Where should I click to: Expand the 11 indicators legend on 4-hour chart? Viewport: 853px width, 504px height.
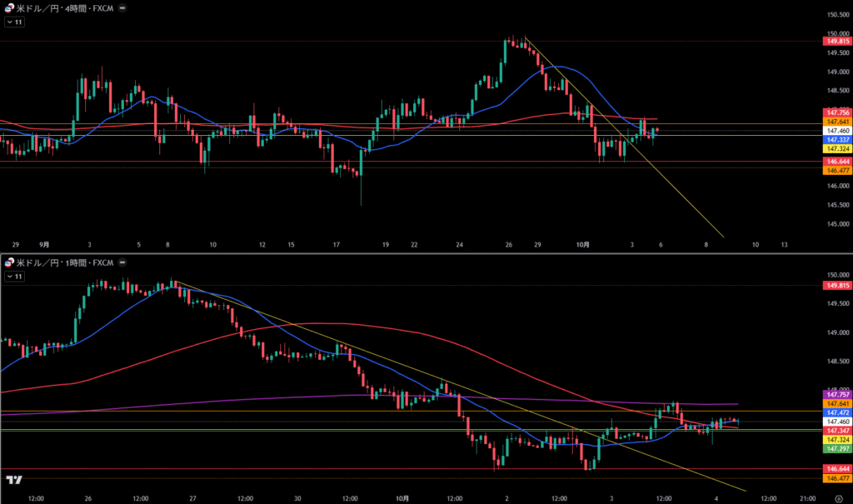point(14,22)
